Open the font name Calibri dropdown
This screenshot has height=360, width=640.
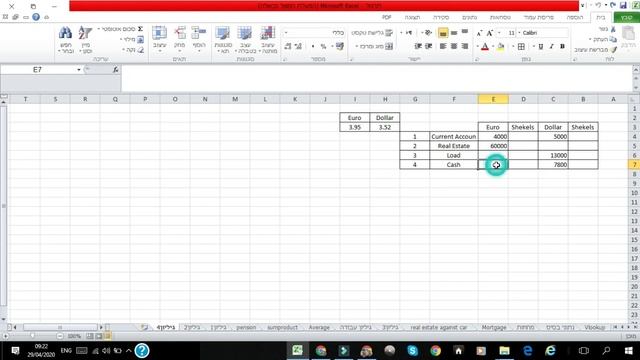[520, 33]
